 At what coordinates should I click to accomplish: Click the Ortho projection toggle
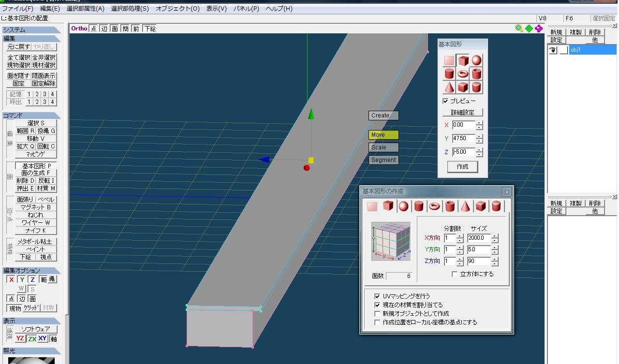(79, 29)
